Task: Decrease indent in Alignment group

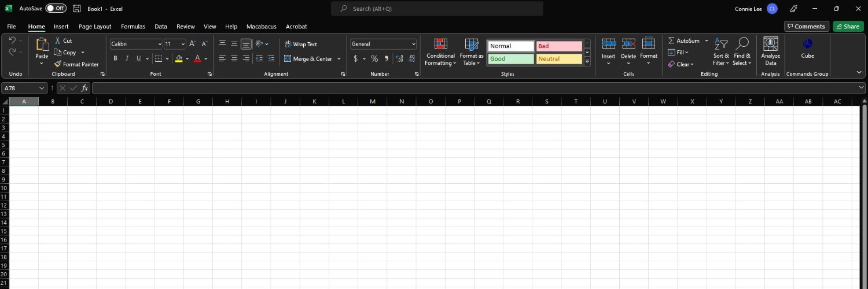Action: point(259,58)
